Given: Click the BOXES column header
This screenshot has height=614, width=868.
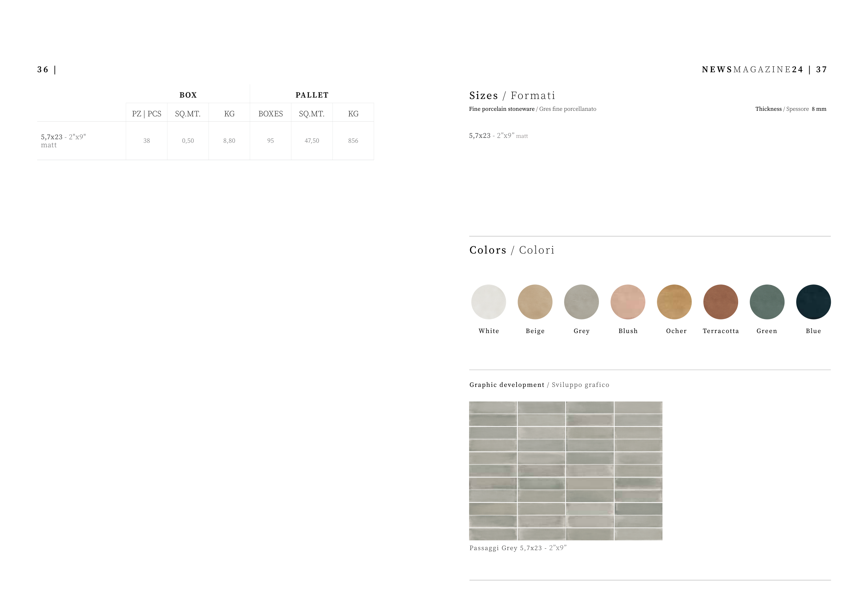Looking at the screenshot, I should click(270, 114).
